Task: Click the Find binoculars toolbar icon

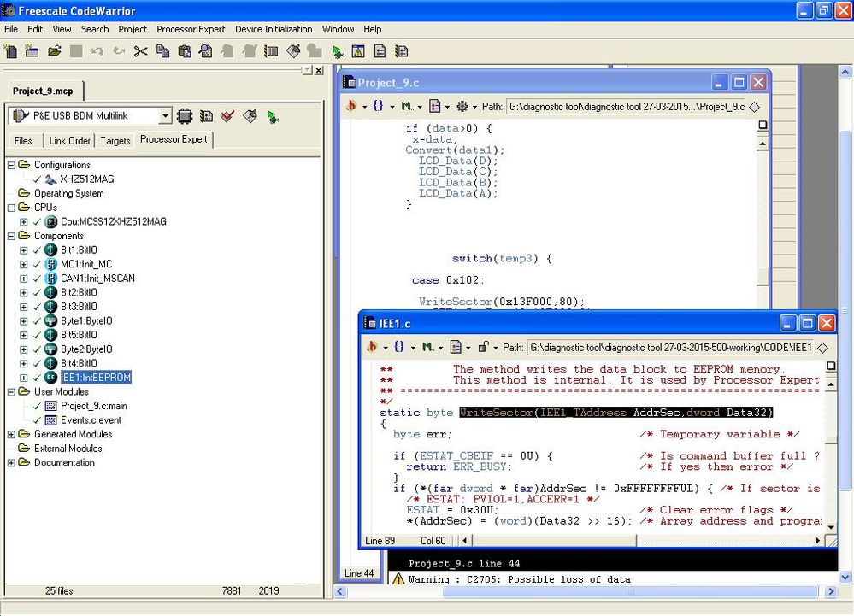Action: [x=206, y=52]
